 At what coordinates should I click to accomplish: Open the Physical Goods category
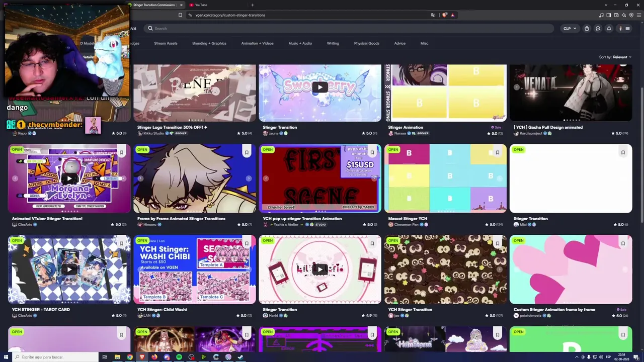[x=367, y=43]
